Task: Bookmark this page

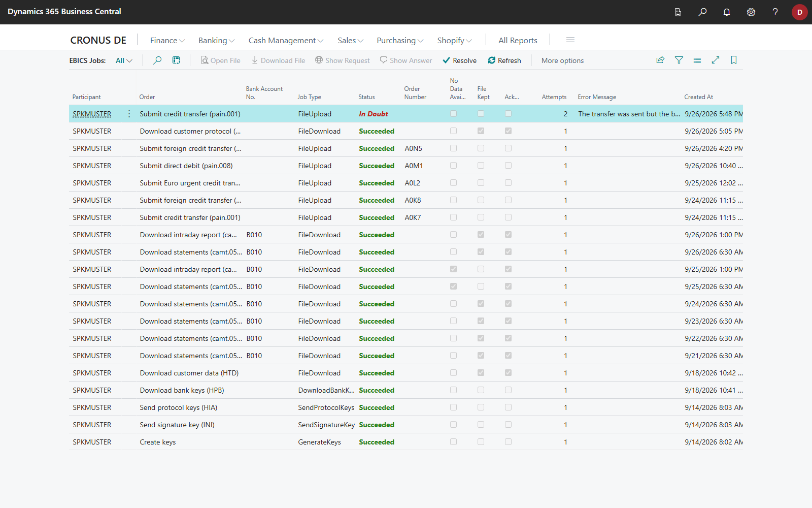Action: pyautogui.click(x=734, y=60)
